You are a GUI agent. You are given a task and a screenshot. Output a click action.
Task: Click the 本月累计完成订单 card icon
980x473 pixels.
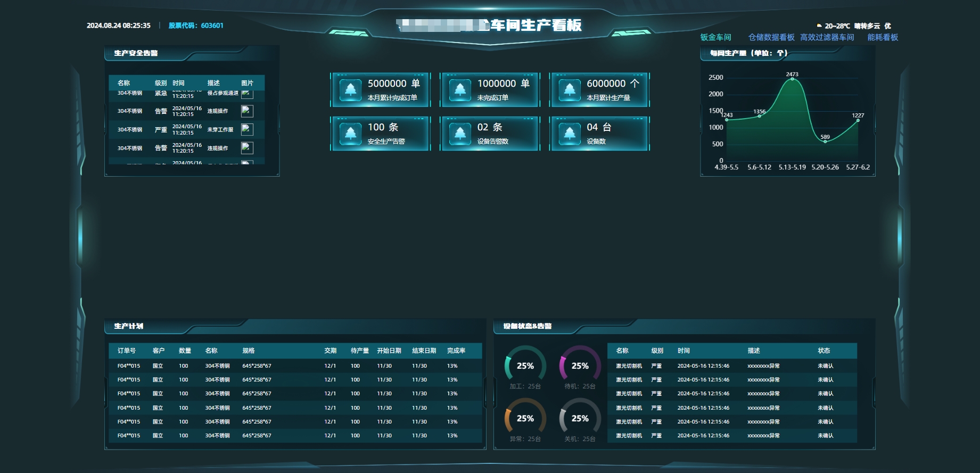(x=351, y=90)
